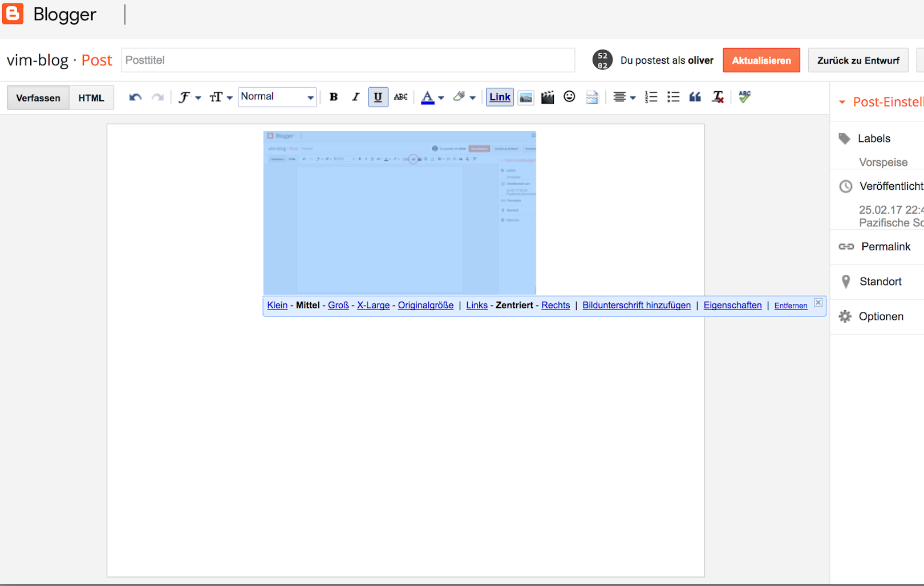This screenshot has width=924, height=586.
Task: Align image Links
Action: (477, 306)
